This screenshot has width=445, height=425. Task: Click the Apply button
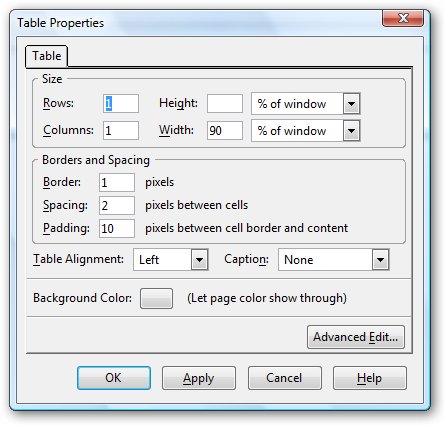click(199, 378)
